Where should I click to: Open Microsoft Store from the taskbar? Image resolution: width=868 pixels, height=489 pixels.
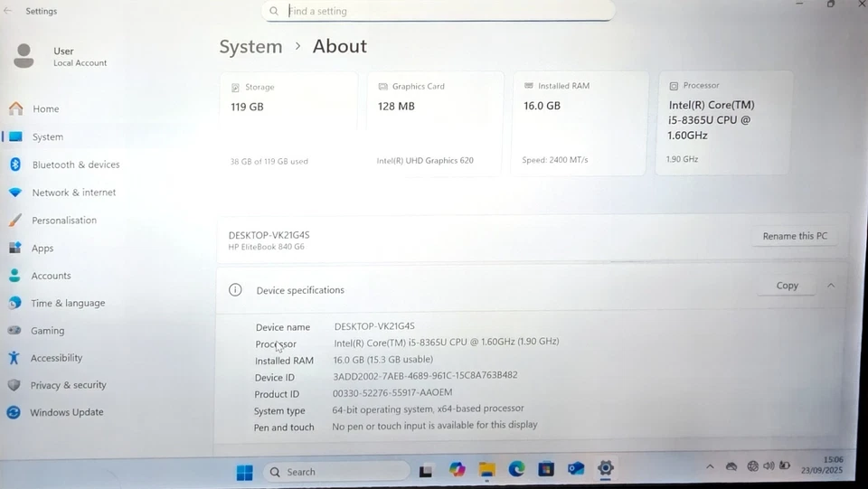coord(546,469)
